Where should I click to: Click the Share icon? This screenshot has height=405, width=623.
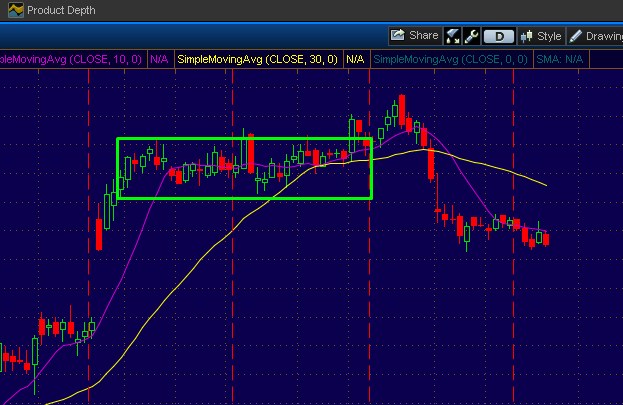tap(397, 35)
